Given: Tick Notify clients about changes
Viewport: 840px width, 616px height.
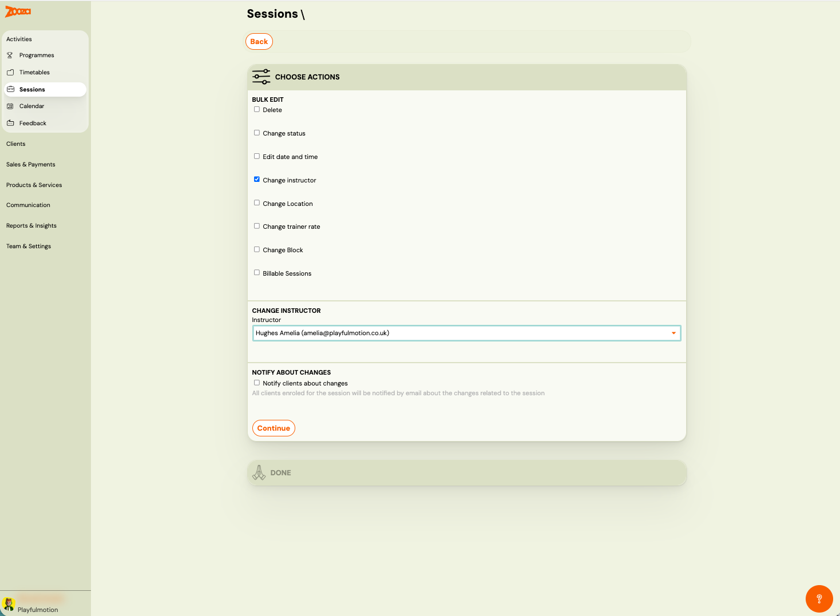Looking at the screenshot, I should coord(257,383).
